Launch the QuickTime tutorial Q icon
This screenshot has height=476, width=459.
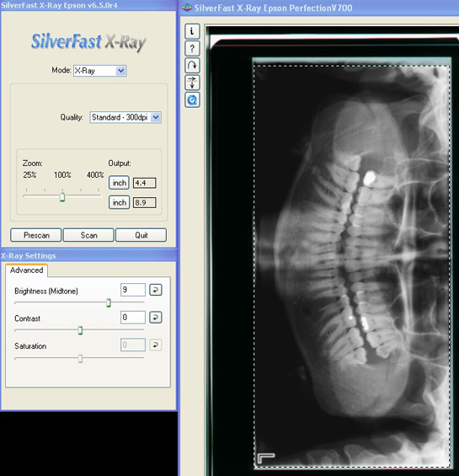coord(192,100)
